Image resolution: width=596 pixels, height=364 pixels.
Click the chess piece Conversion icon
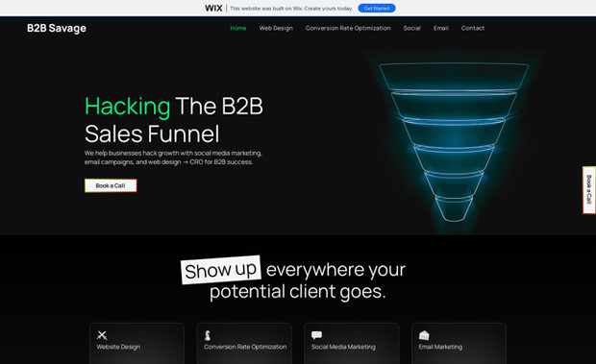[208, 335]
